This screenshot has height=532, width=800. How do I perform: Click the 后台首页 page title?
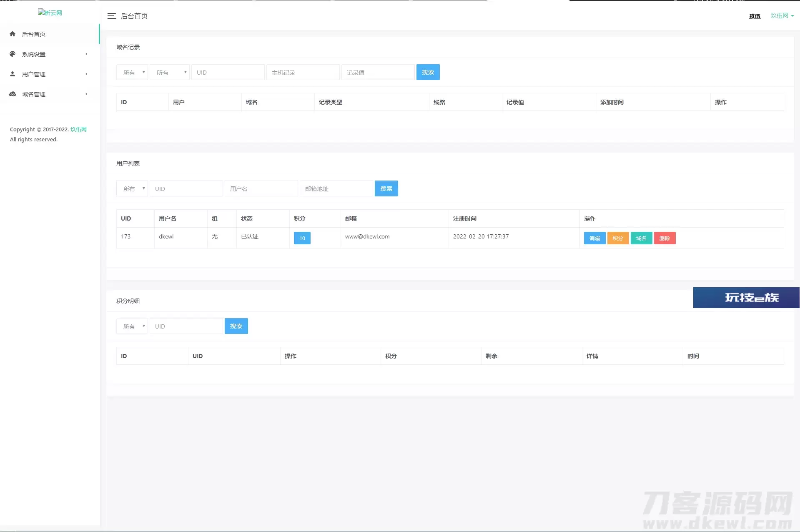coord(134,16)
